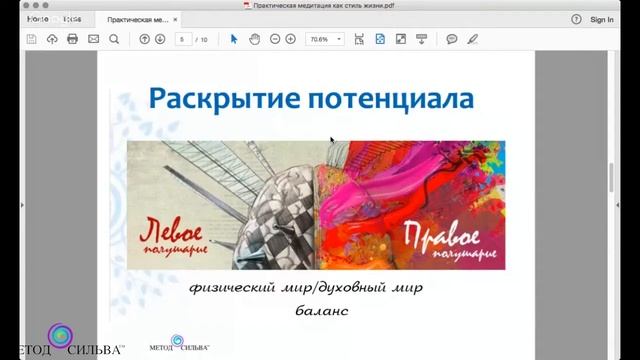Click the fit width scrolling icon
The height and width of the screenshot is (360, 640).
359,39
